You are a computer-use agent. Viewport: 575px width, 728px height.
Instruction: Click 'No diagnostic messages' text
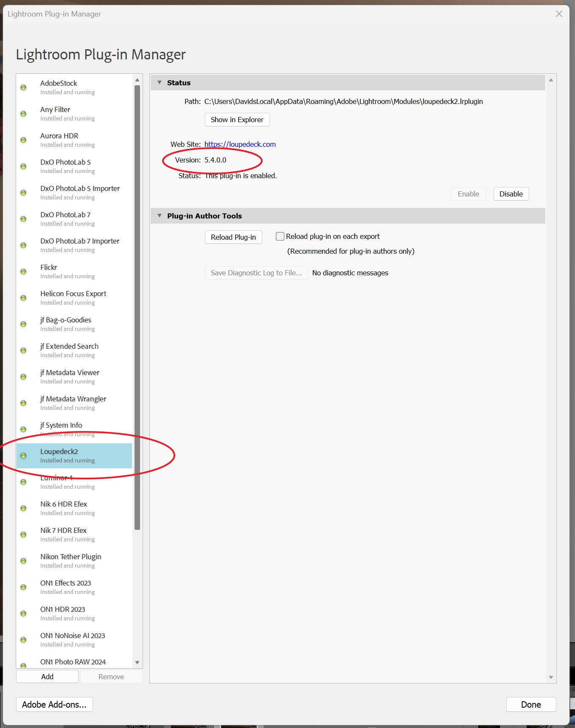(350, 273)
